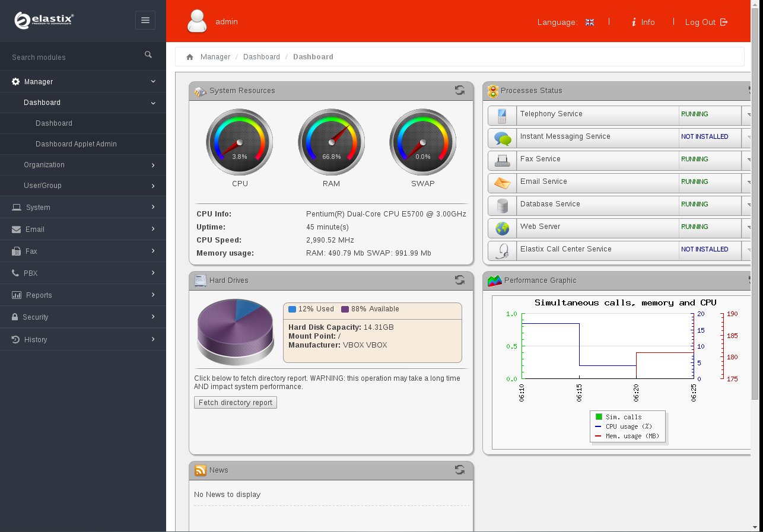
Task: Refresh the Hard Drives applet
Action: click(459, 280)
